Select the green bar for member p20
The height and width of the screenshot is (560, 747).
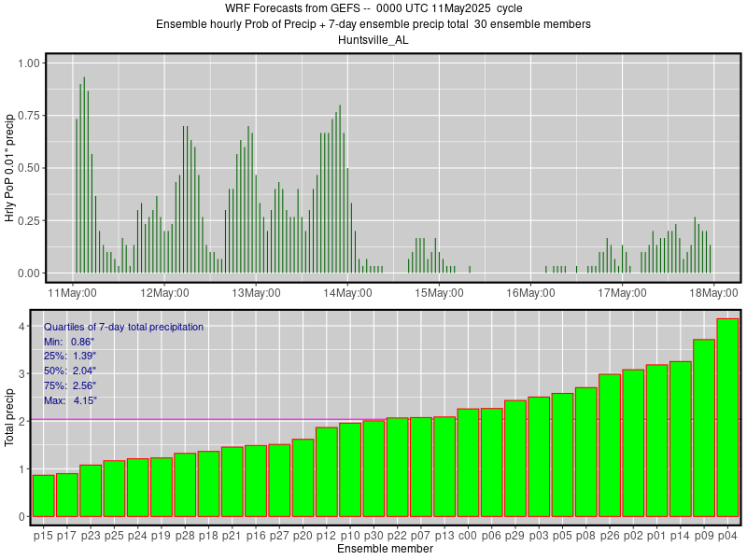click(x=303, y=478)
